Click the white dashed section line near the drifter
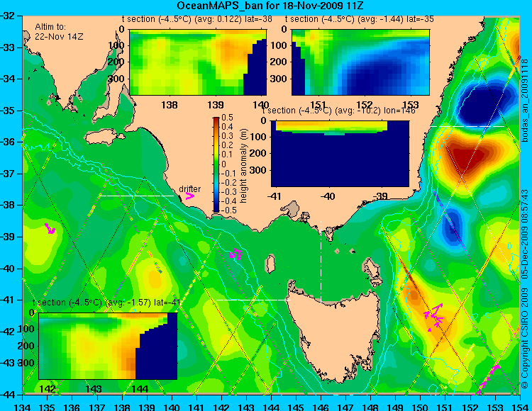The width and height of the screenshot is (532, 411). point(136,196)
